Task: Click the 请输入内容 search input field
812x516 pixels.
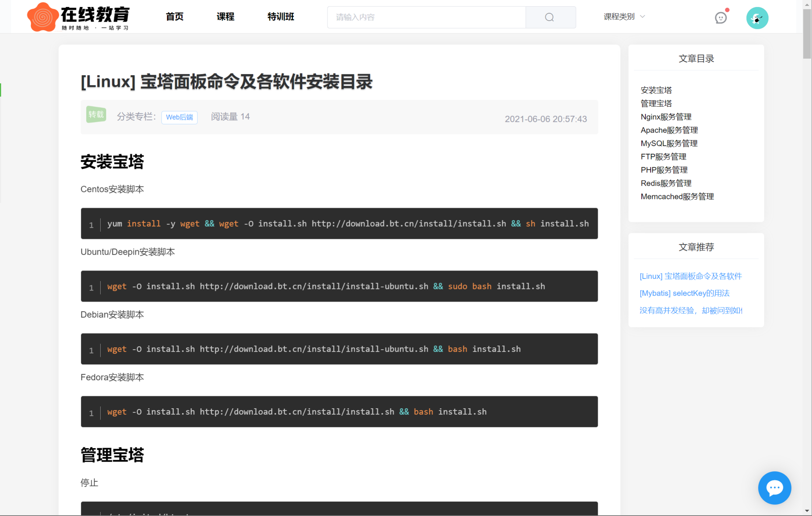Action: [x=426, y=17]
